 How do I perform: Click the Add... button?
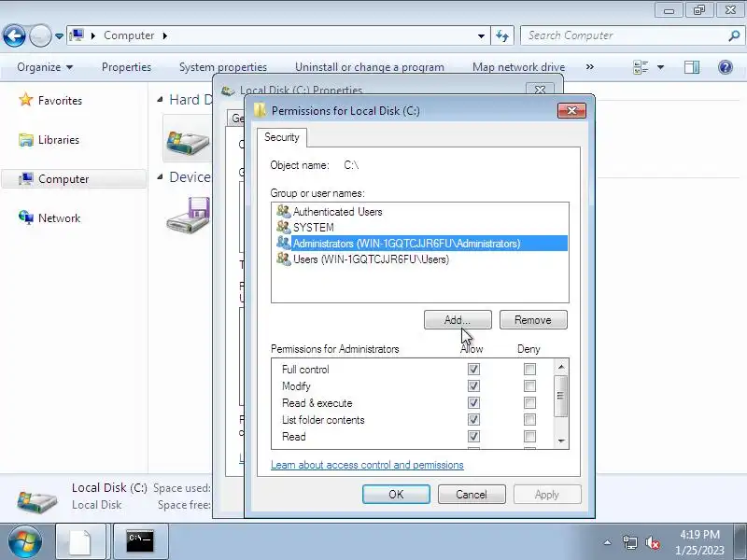[458, 320]
